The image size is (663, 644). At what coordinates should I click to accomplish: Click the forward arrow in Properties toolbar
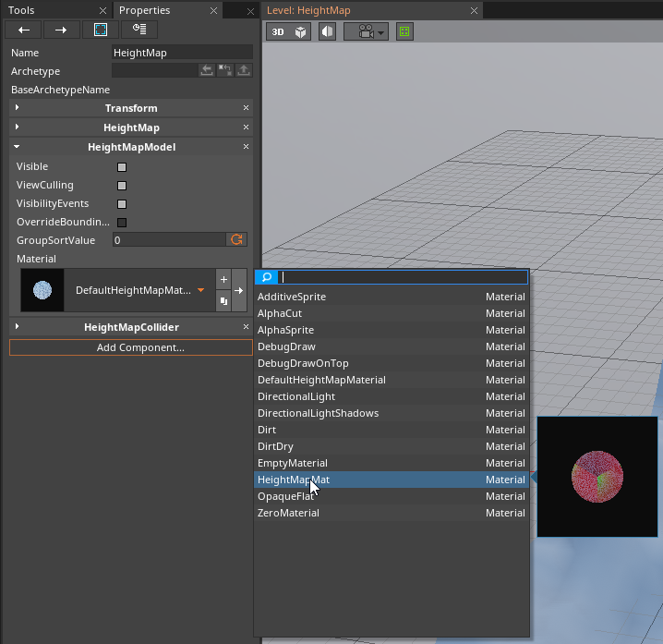pyautogui.click(x=61, y=30)
